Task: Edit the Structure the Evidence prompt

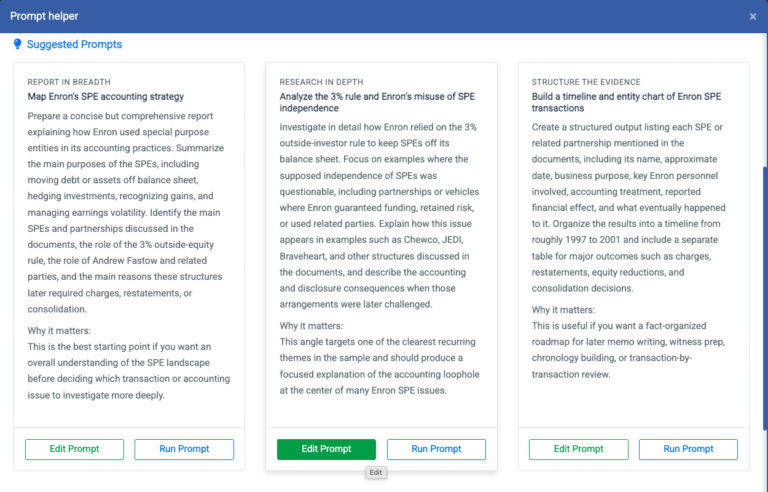Action: click(578, 449)
